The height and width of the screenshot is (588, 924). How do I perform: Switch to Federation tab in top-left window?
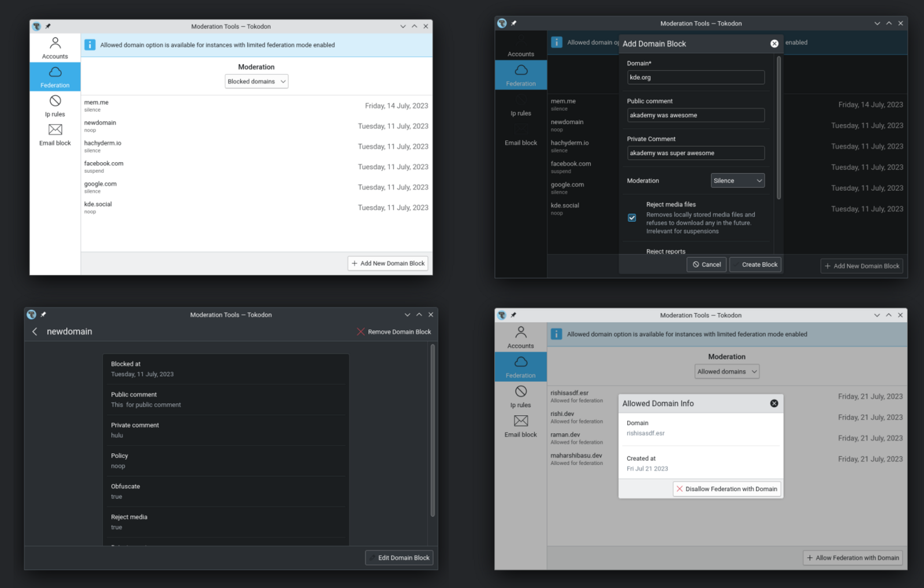(55, 77)
